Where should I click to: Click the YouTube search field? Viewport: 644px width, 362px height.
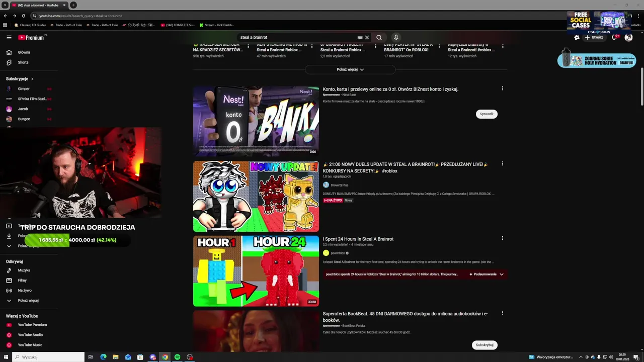(297, 37)
